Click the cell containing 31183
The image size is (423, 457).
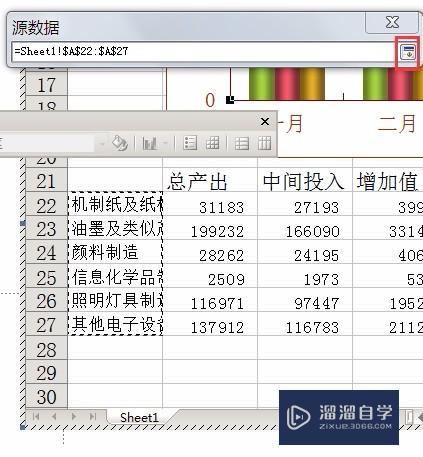coord(210,204)
